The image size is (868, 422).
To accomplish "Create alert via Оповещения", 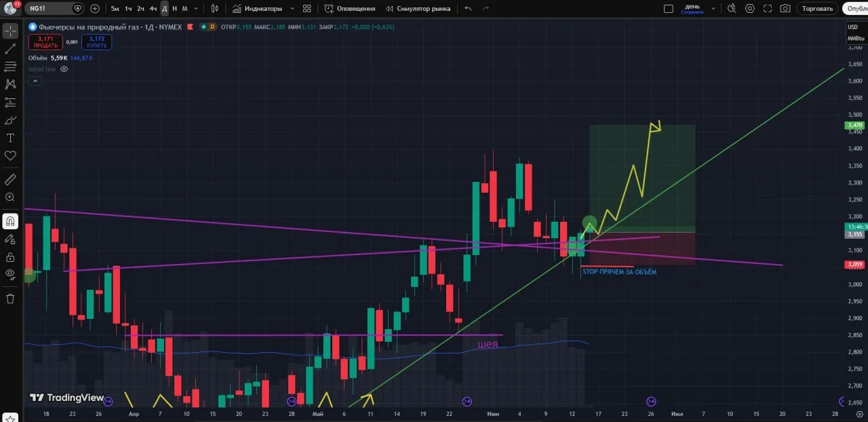I will (349, 9).
